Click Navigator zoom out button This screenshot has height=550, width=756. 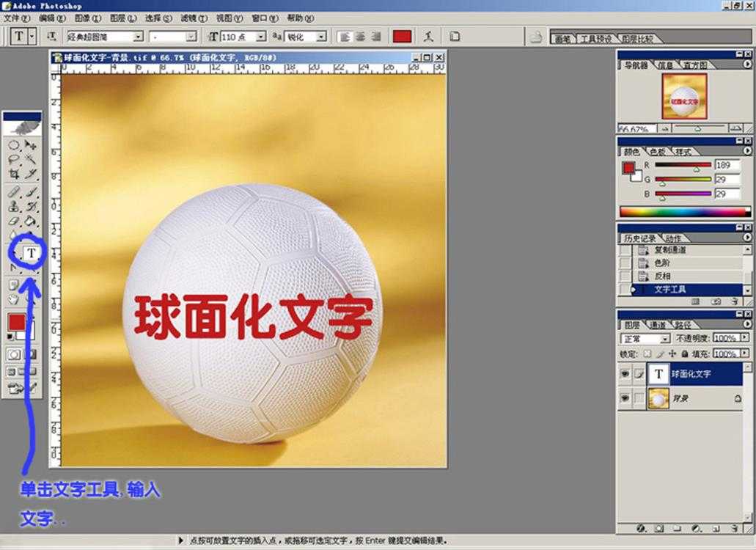pyautogui.click(x=665, y=129)
